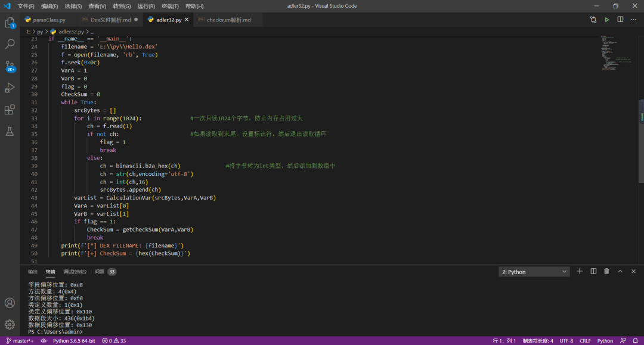Run Python file with play button
644x345 pixels.
(x=606, y=20)
